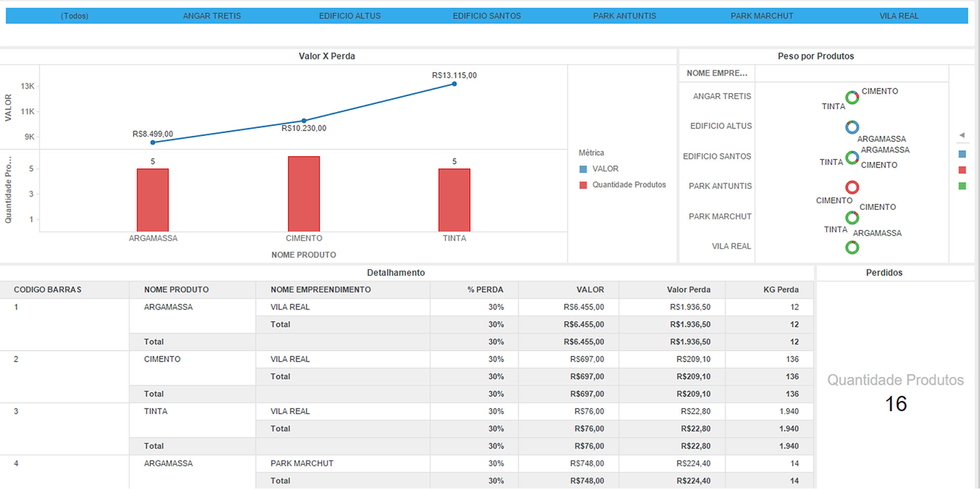Select the red PARK ANTUNTIS donut chart
The width and height of the screenshot is (980, 489).
(852, 187)
